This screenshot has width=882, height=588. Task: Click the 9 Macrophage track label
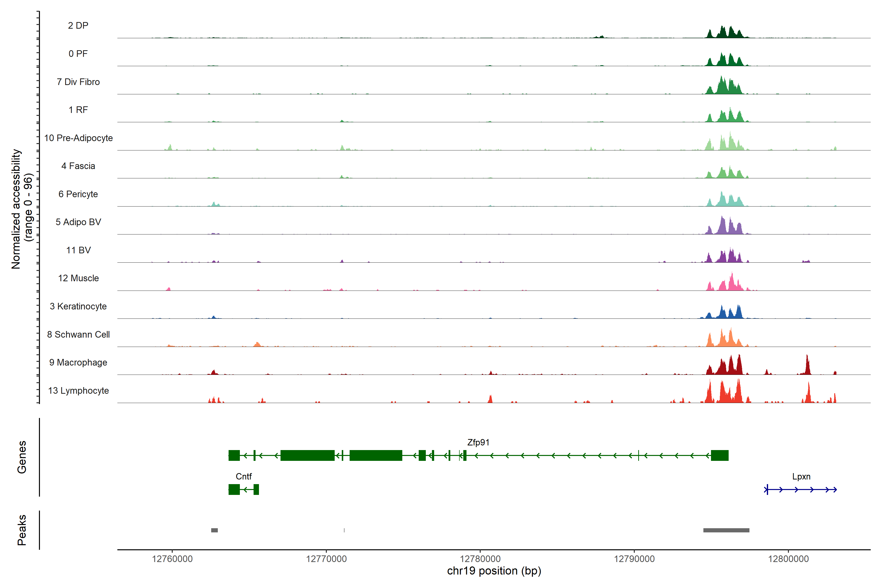click(78, 362)
